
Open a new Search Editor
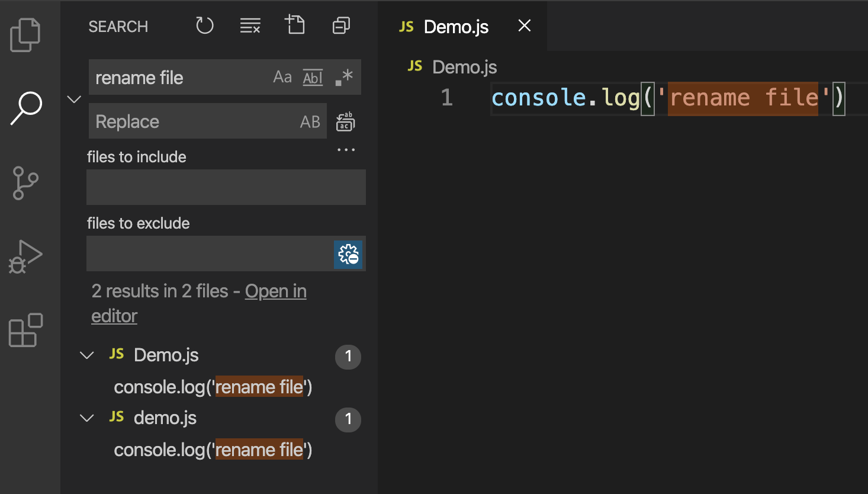(x=295, y=25)
